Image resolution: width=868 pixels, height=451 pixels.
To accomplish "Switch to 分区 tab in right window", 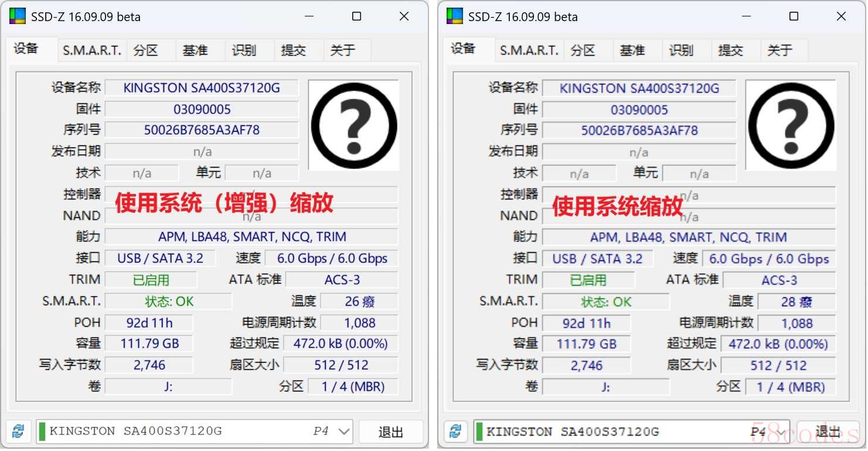I will click(x=583, y=50).
